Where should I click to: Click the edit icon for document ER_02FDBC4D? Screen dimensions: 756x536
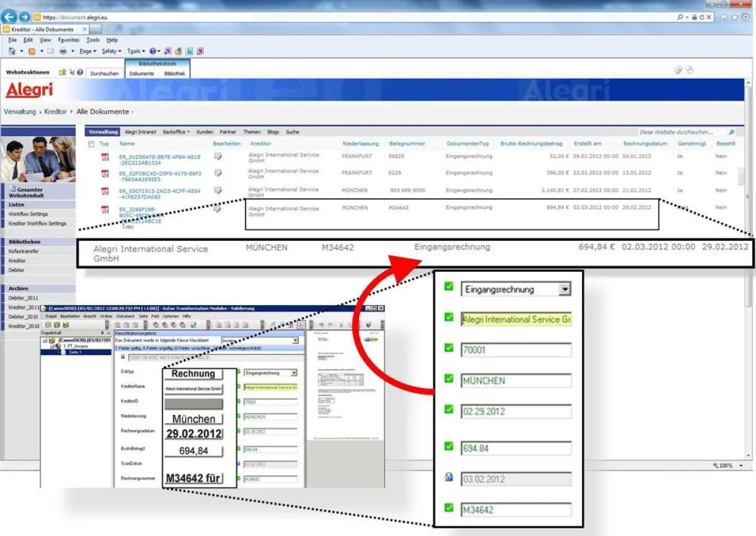click(x=218, y=173)
